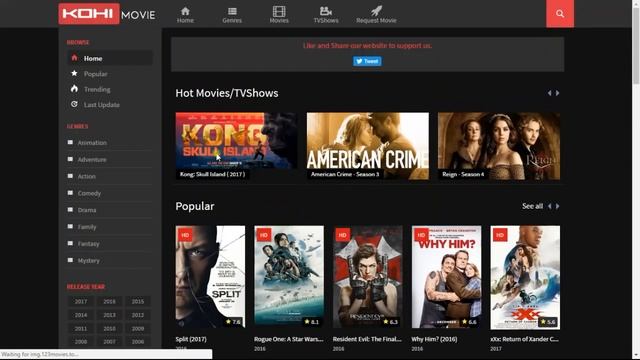The width and height of the screenshot is (640, 360).
Task: Click the xXx: Return of Xander title
Action: (x=524, y=339)
